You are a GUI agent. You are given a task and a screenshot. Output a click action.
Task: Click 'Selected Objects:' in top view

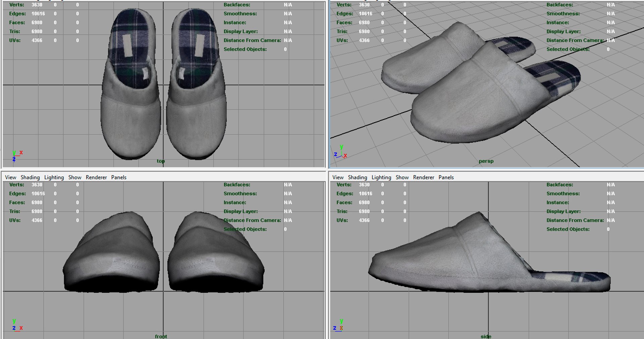click(x=245, y=49)
